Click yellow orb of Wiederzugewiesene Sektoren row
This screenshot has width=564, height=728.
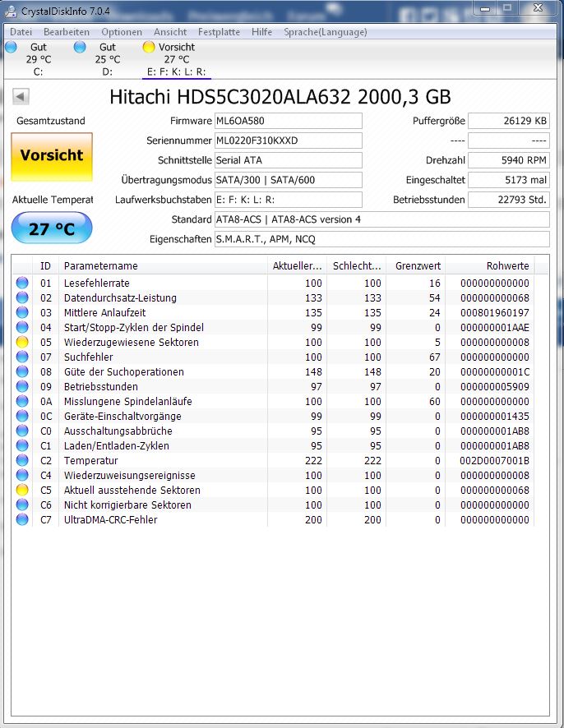coord(22,342)
